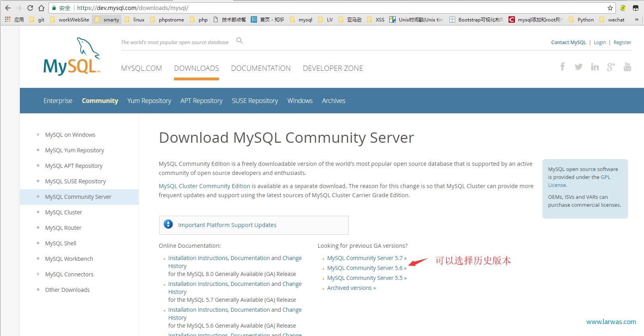644x336 pixels.
Task: Select Other Downloads in sidebar
Action: tap(67, 290)
